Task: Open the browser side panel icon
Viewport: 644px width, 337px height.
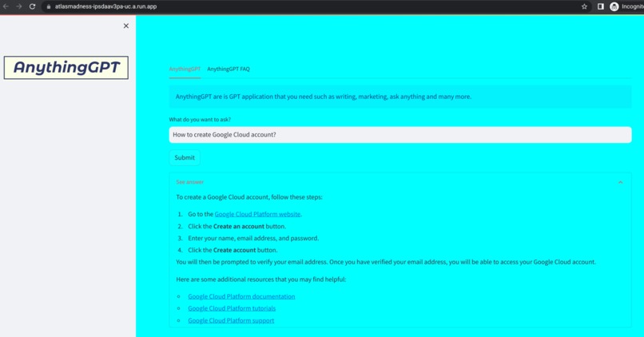Action: tap(601, 6)
